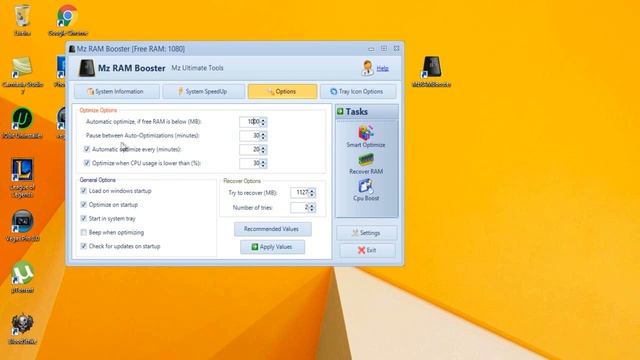
Task: Open the MzRAMBooster desktop shortcut
Action: tap(431, 68)
